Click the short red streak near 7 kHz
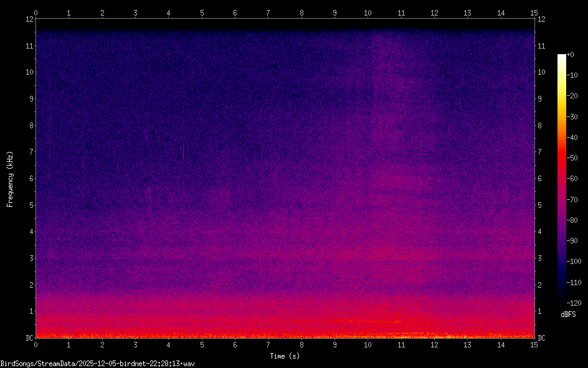The width and height of the screenshot is (588, 368). [184, 151]
